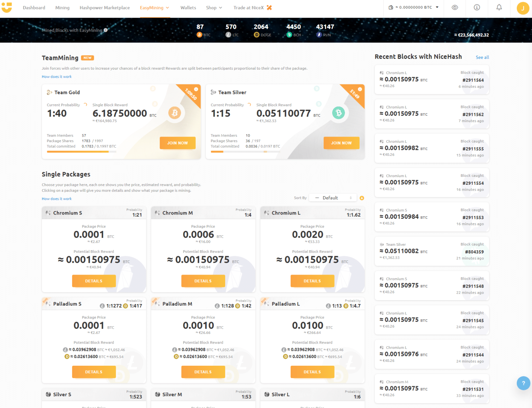Expand the EasyMining menu chevron
The image size is (532, 408).
click(x=168, y=8)
